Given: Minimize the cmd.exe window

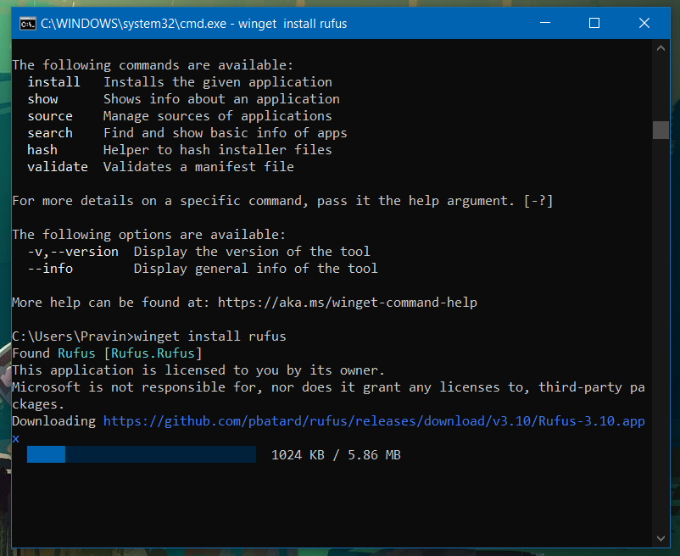Looking at the screenshot, I should tap(545, 23).
